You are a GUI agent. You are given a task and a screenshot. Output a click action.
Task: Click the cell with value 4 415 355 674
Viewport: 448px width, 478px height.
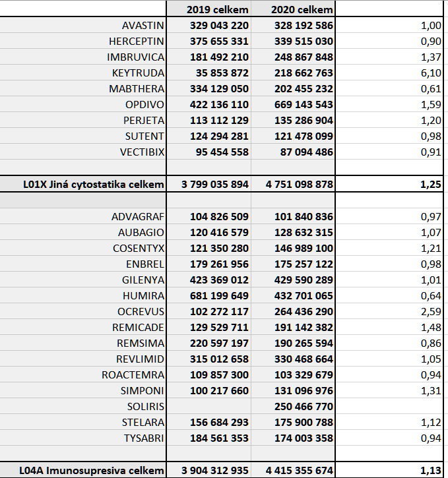293,470
